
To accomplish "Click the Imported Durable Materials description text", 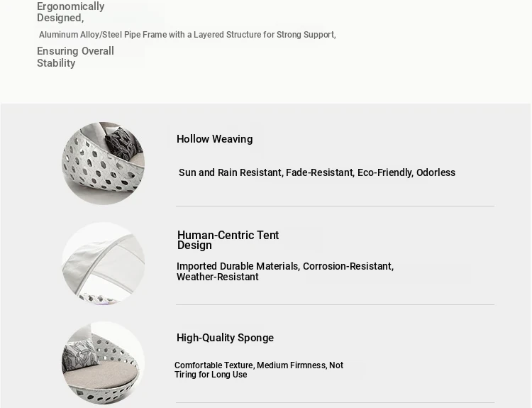I will (x=285, y=271).
